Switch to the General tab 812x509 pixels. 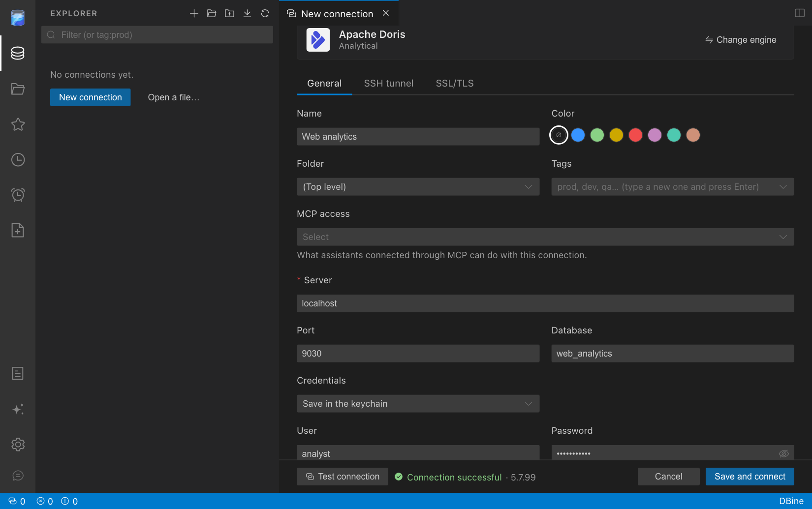[324, 84]
